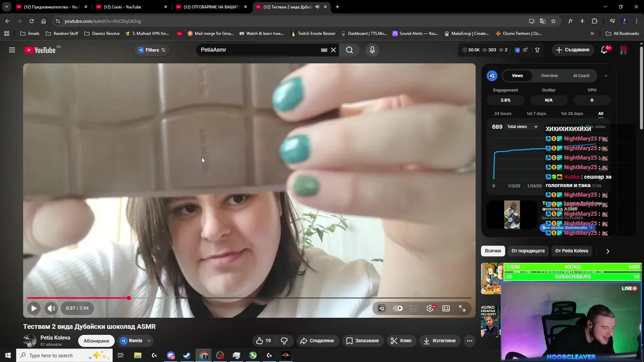Open the notifications bell
Screen dimensions: 644x362
[x=605, y=50]
